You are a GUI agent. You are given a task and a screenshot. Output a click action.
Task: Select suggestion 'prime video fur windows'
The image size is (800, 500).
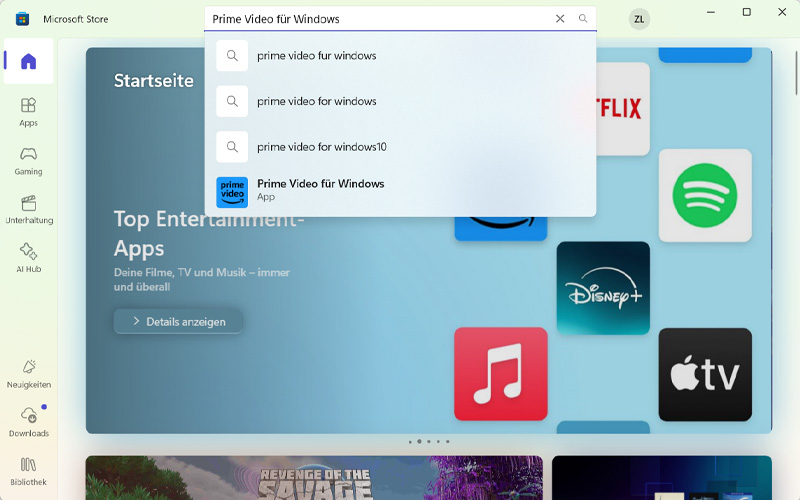pos(401,56)
